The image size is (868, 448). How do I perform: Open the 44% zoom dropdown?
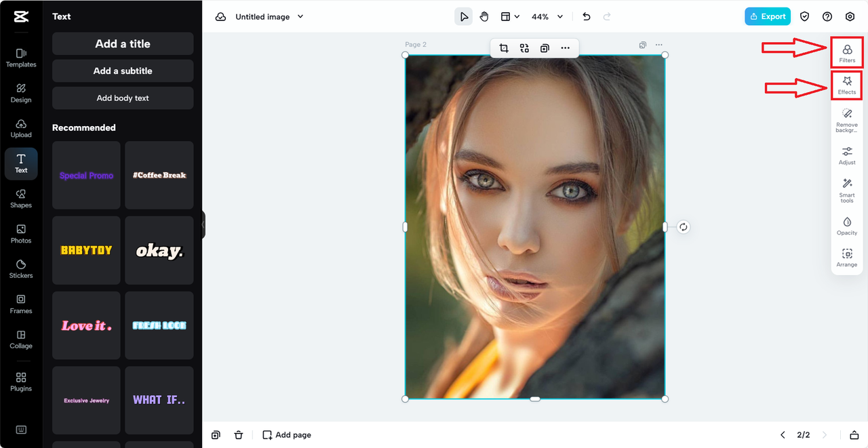point(548,17)
